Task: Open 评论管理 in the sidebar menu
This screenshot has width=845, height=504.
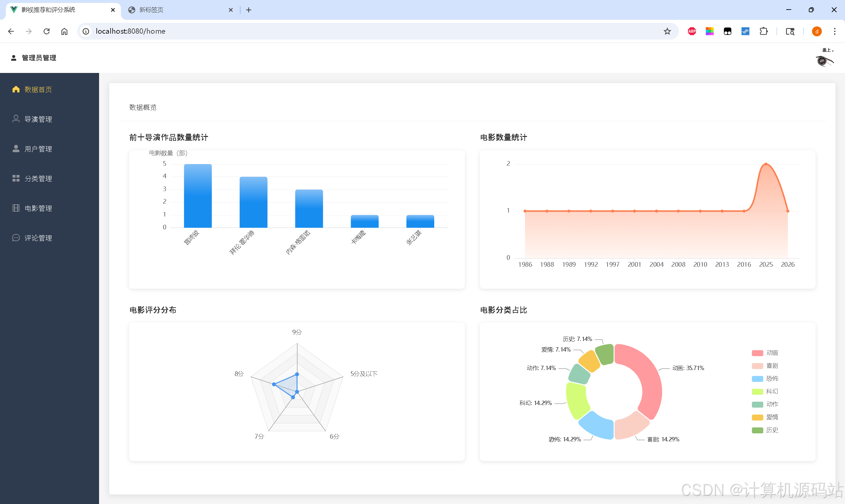Action: 38,238
